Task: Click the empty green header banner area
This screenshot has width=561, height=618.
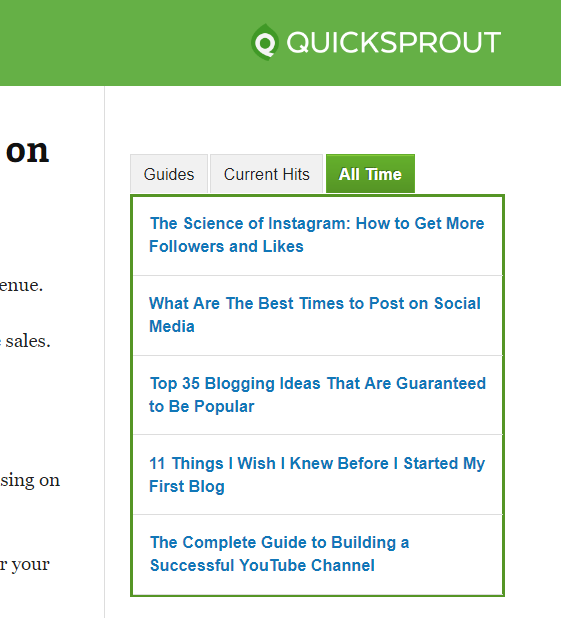Action: [118, 43]
